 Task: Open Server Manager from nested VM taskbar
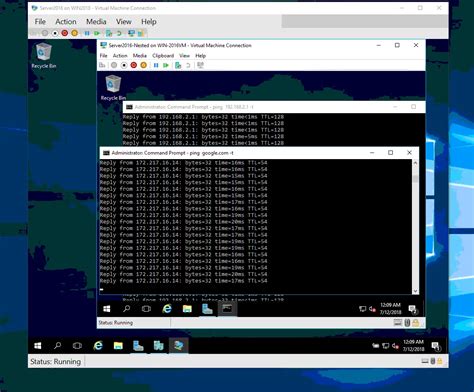coord(207,309)
